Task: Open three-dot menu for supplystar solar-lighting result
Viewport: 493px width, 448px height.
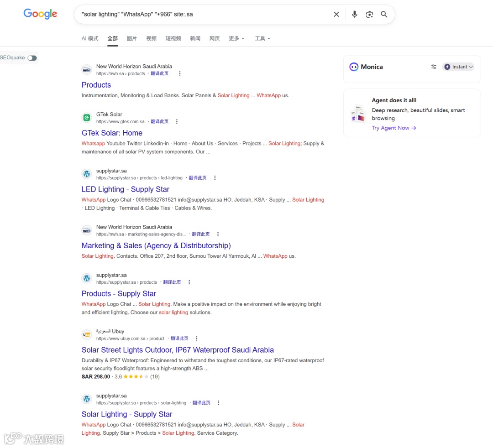Action: point(218,403)
